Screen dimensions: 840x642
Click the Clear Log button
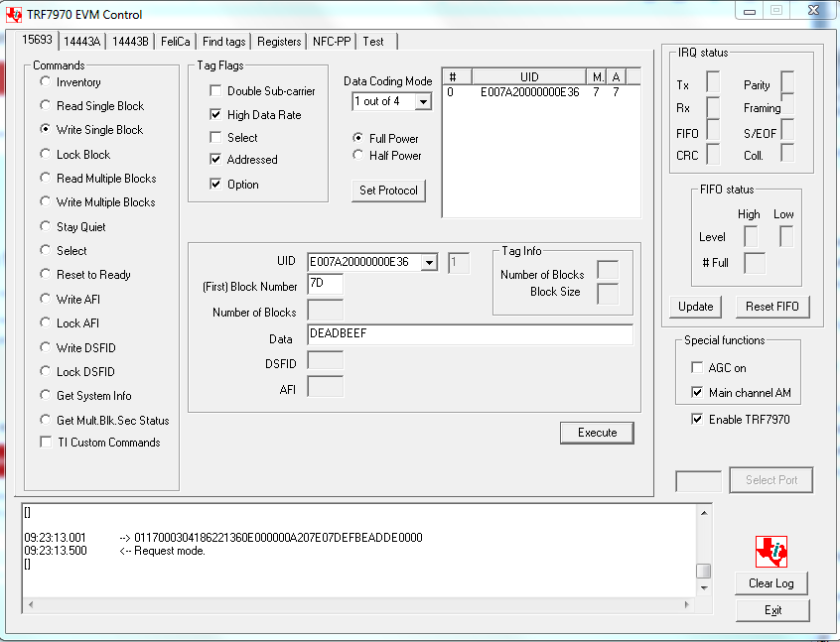click(770, 583)
